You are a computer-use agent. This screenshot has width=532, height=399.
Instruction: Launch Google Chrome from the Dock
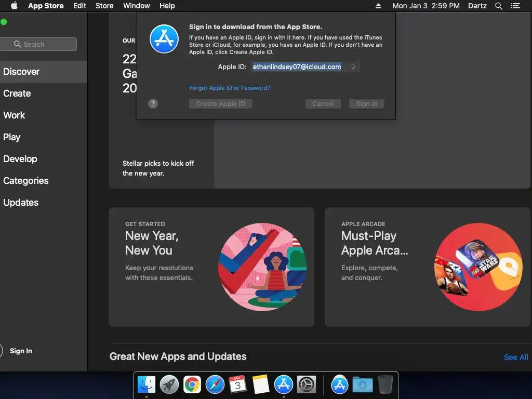click(192, 384)
